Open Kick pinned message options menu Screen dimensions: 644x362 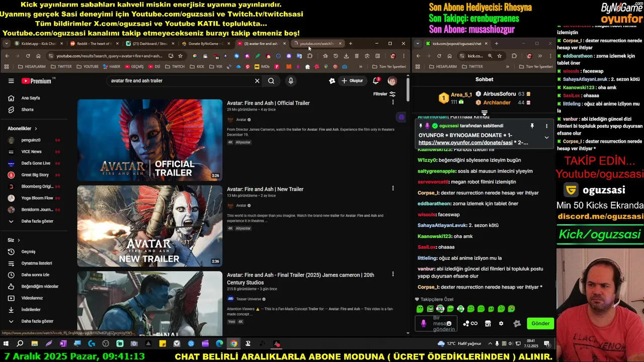546,126
